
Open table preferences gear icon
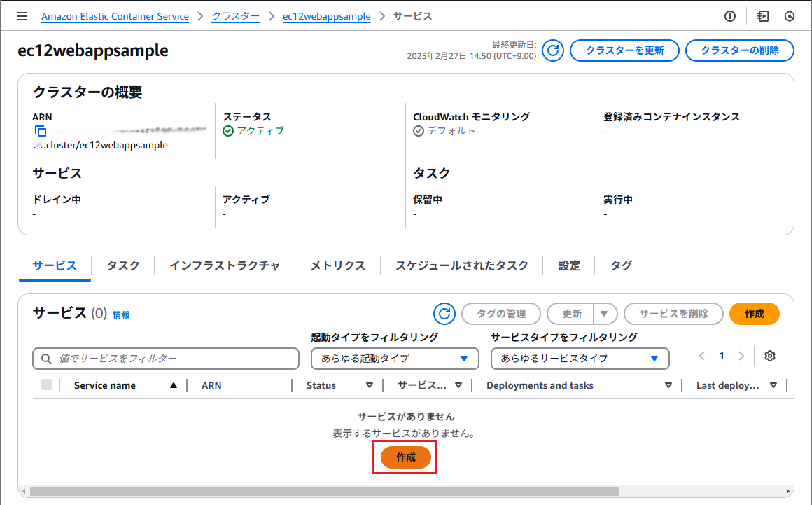pos(770,356)
